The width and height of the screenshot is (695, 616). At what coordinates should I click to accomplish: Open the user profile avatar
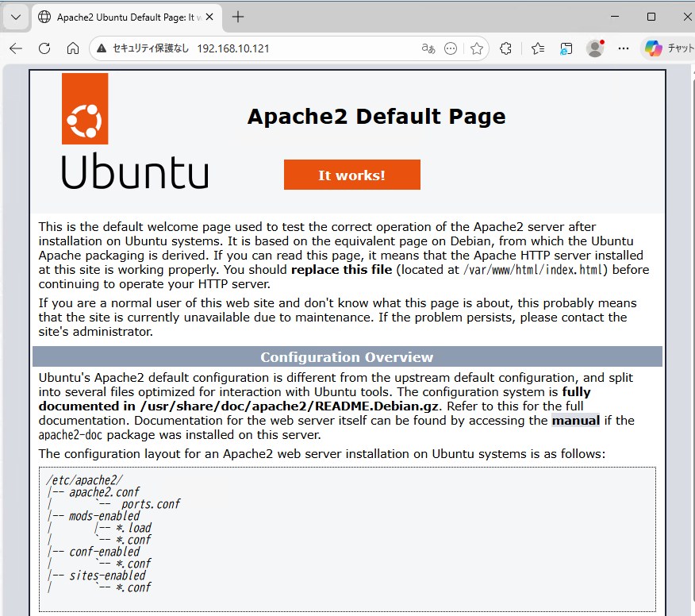(595, 48)
